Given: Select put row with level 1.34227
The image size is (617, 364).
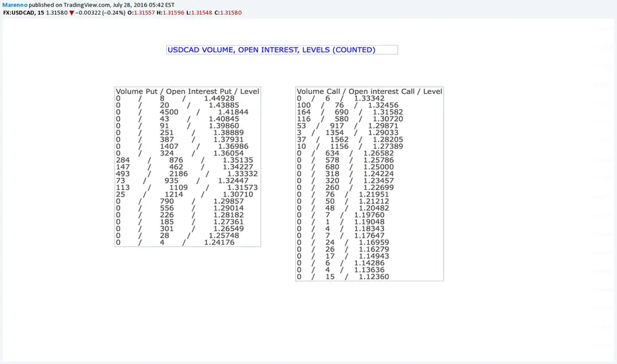Looking at the screenshot, I should pos(185,167).
